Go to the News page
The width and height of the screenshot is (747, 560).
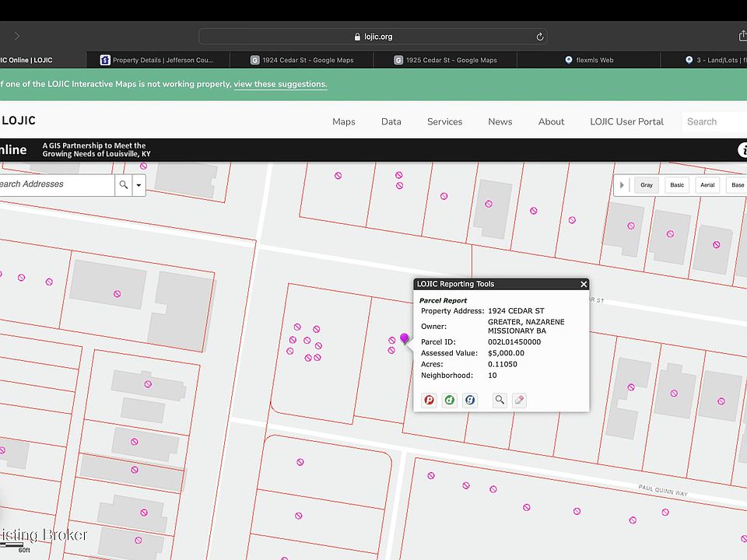(x=500, y=121)
